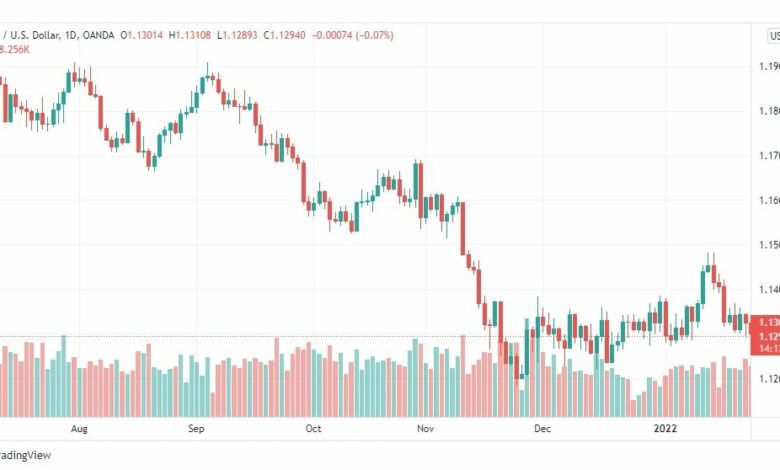Select the 1D interval label
The width and height of the screenshot is (780, 470).
[x=72, y=35]
